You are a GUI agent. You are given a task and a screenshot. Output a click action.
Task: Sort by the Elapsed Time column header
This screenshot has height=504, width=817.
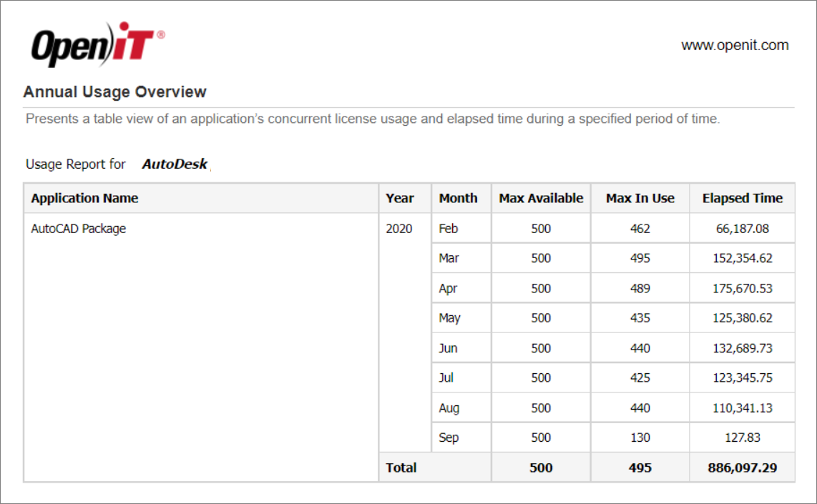point(743,198)
